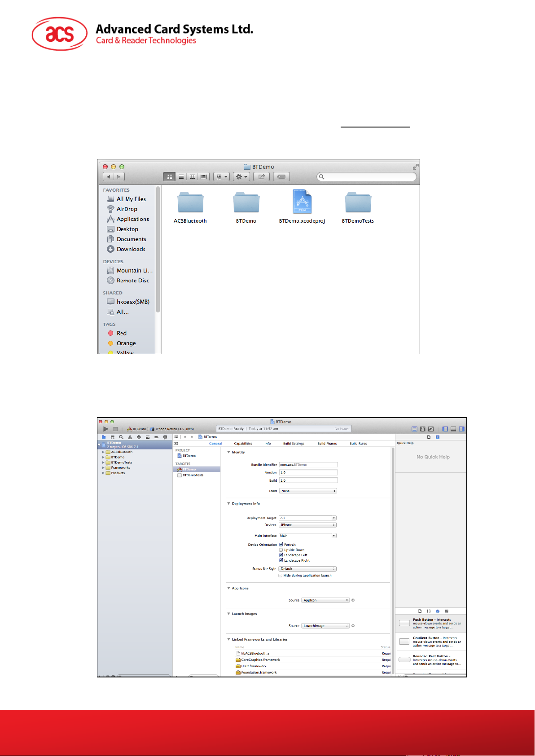Show the Xcode log navigator

tap(165, 437)
